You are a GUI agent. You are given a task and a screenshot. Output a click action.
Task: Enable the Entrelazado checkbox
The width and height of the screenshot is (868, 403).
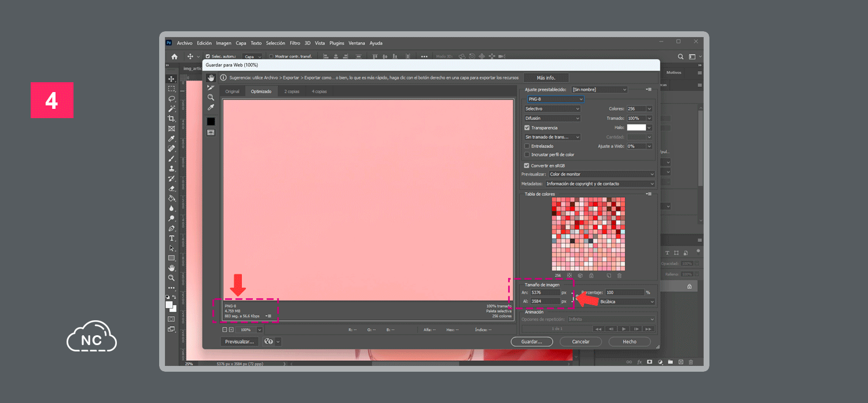pyautogui.click(x=527, y=146)
